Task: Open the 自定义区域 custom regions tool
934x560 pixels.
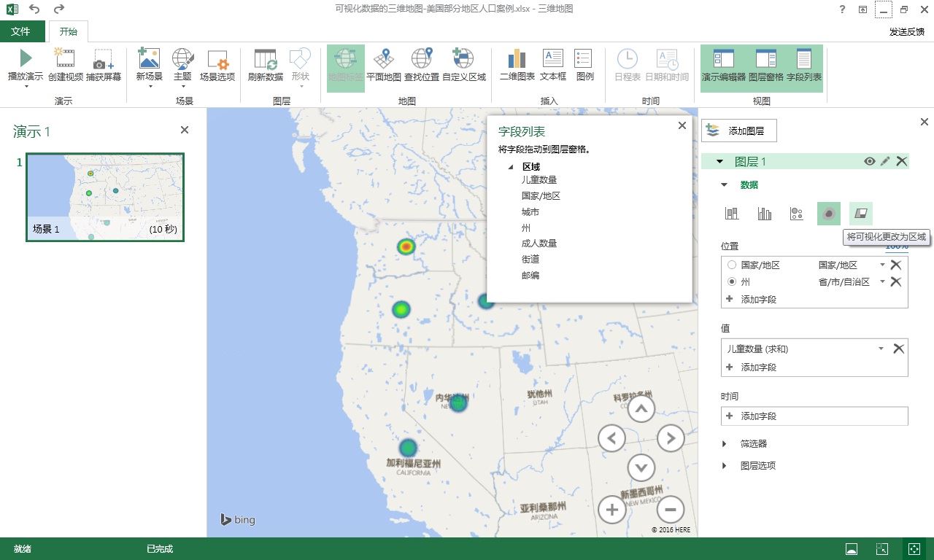Action: click(x=464, y=64)
